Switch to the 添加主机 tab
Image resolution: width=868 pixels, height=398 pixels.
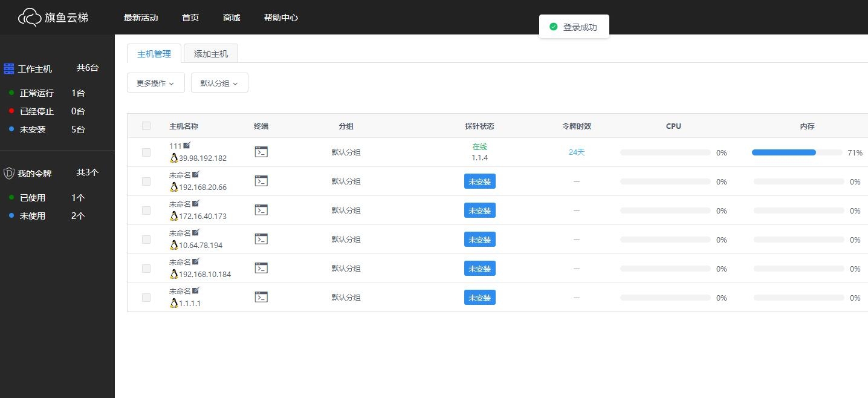tap(211, 54)
